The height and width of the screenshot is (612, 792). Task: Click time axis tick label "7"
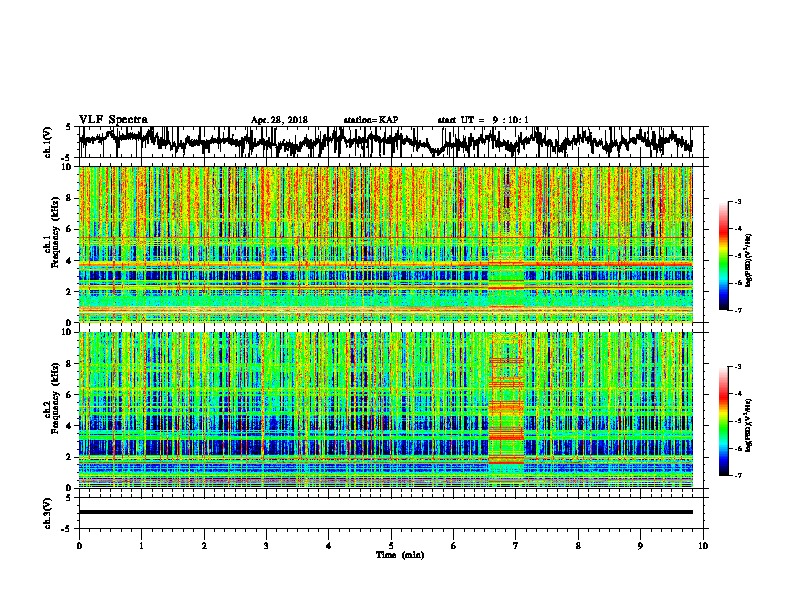click(516, 546)
